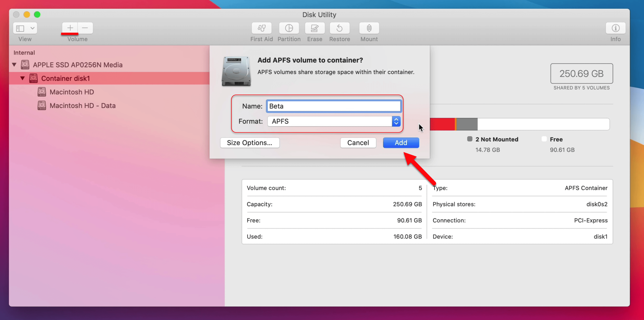644x320 pixels.
Task: Click the Size Options... button
Action: (250, 143)
